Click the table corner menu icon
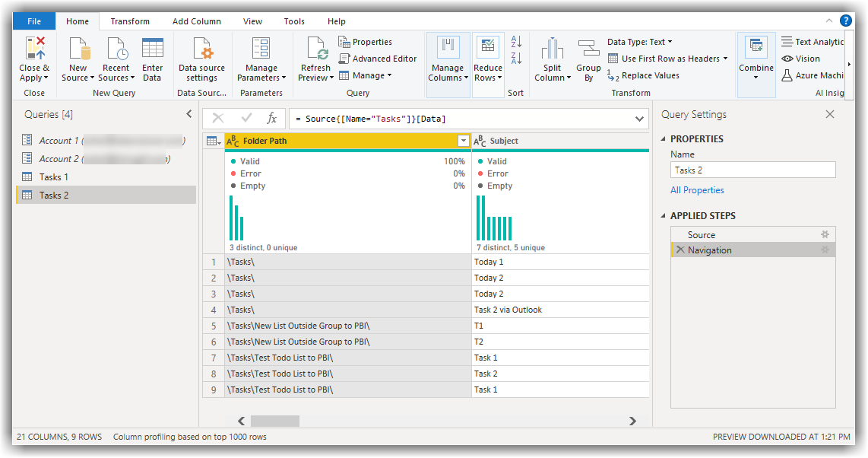Viewport: 868px width, 458px height. [214, 142]
